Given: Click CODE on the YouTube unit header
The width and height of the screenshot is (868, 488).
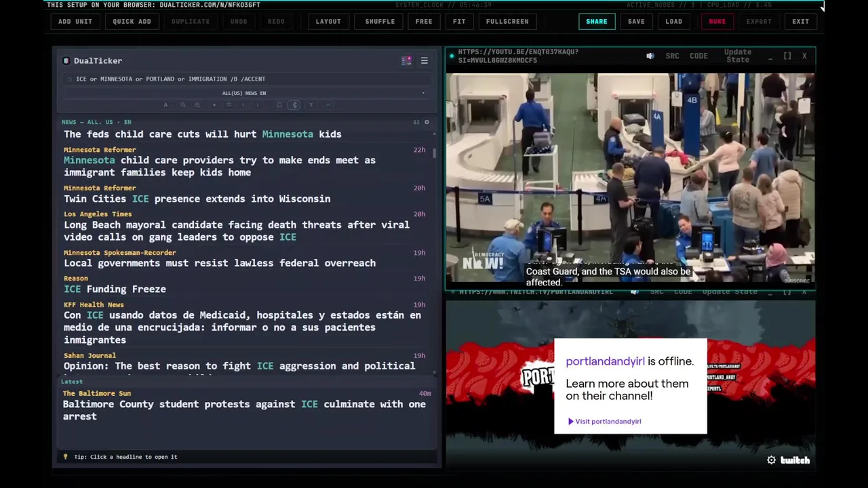Looking at the screenshot, I should coord(698,56).
